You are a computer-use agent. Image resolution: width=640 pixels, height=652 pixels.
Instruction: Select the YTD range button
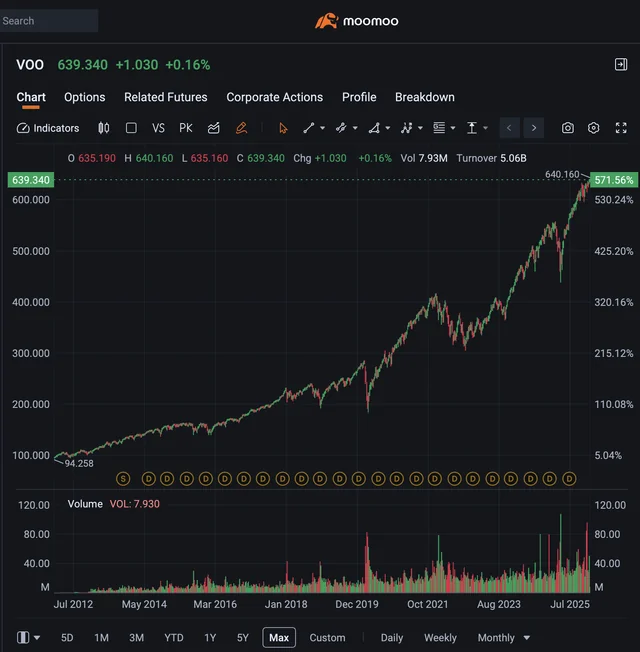coord(174,638)
